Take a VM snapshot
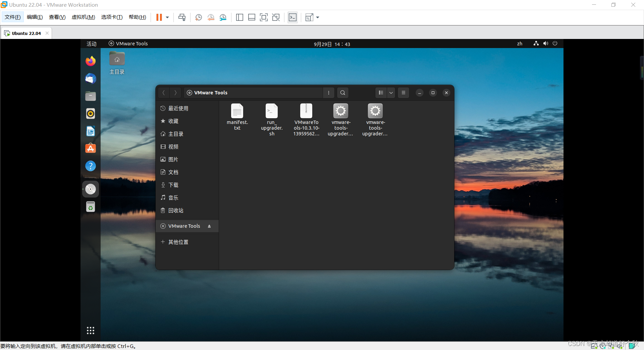The width and height of the screenshot is (644, 350). [x=199, y=17]
